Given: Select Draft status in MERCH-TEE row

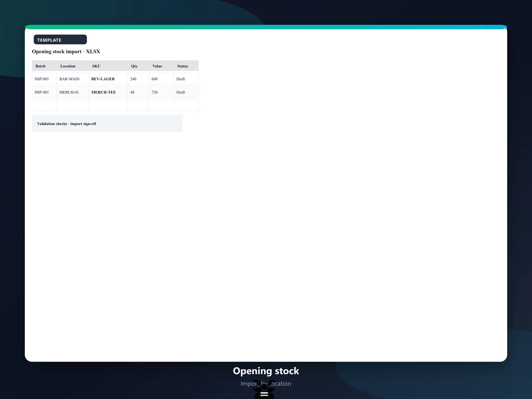Looking at the screenshot, I should (186, 92).
